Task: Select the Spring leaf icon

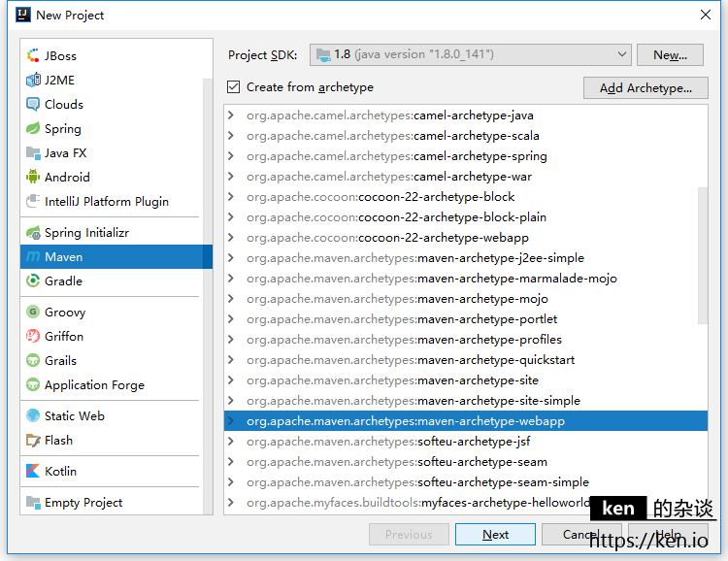Action: pos(33,128)
